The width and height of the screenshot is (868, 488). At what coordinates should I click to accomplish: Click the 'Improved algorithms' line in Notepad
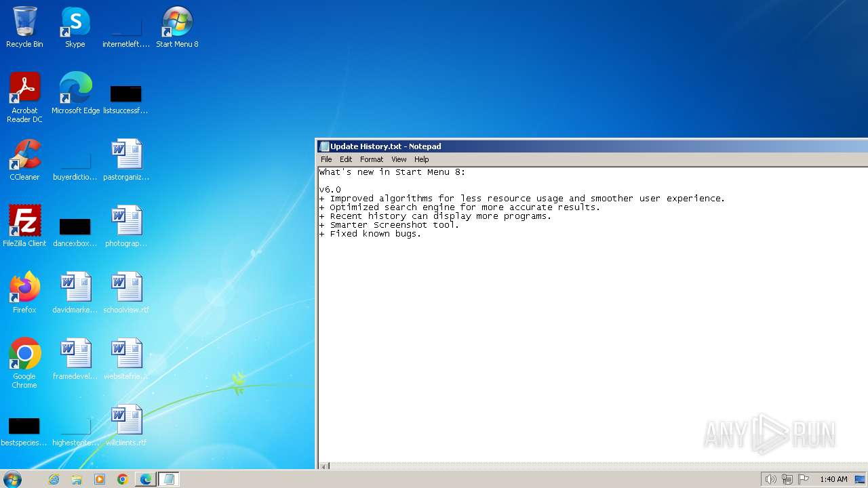(x=522, y=199)
